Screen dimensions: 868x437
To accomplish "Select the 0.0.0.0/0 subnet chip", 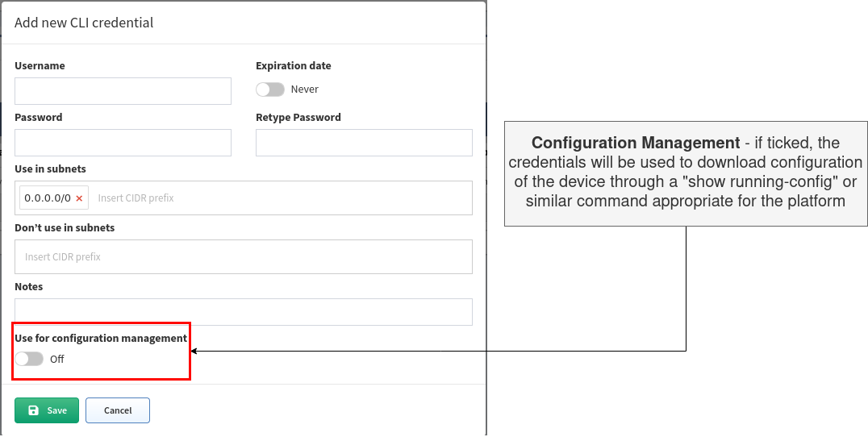I will point(48,198).
